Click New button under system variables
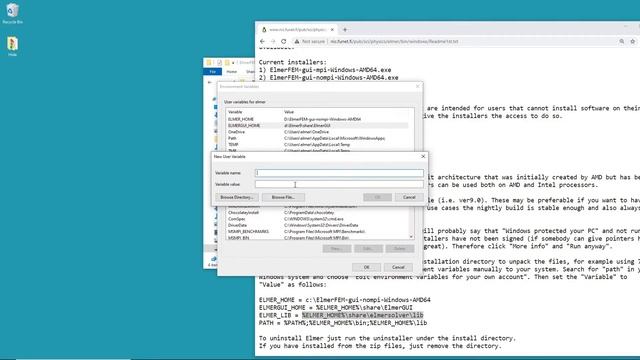 pos(337,249)
